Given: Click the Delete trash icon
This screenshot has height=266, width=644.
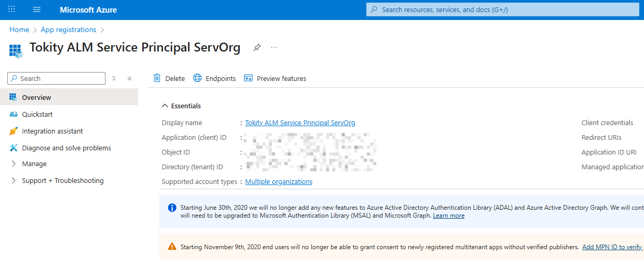Looking at the screenshot, I should point(157,78).
